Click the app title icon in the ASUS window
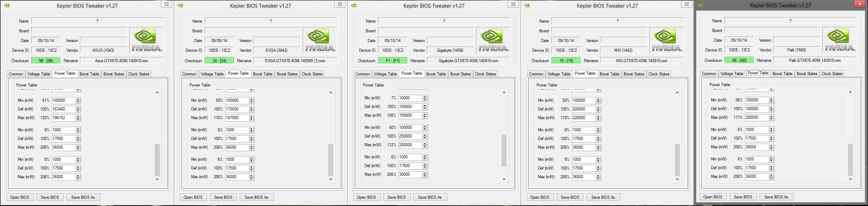Viewport: 868px width, 206px height. tap(7, 6)
